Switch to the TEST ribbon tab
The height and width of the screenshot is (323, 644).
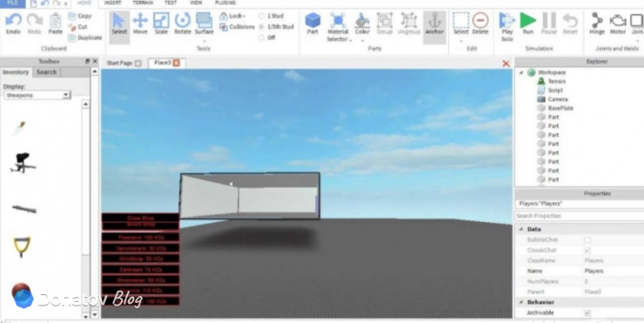click(171, 3)
